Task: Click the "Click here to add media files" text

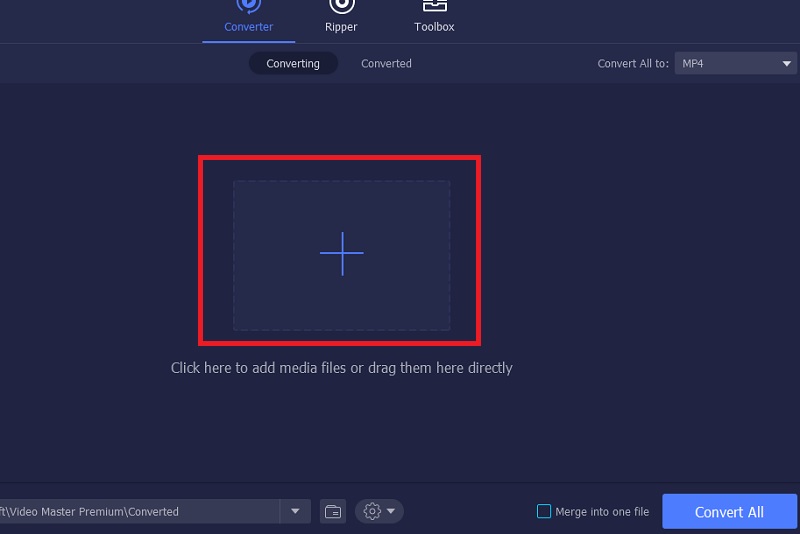Action: 258,368
